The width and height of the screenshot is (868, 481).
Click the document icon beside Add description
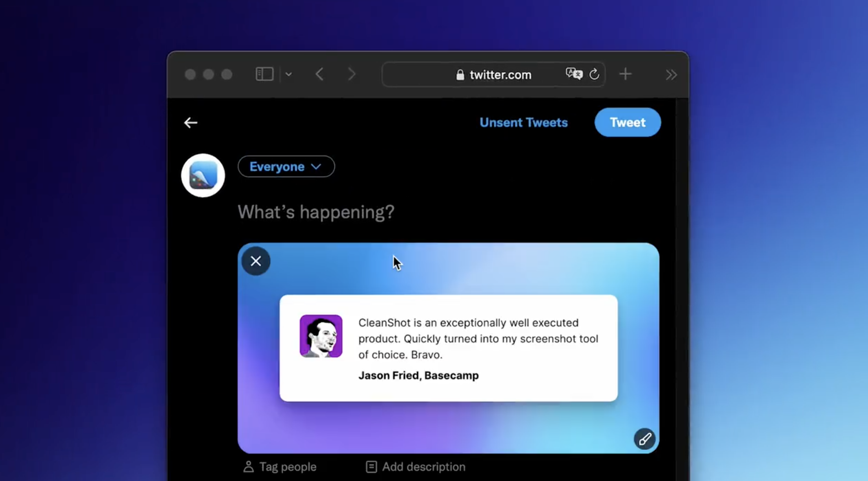371,467
